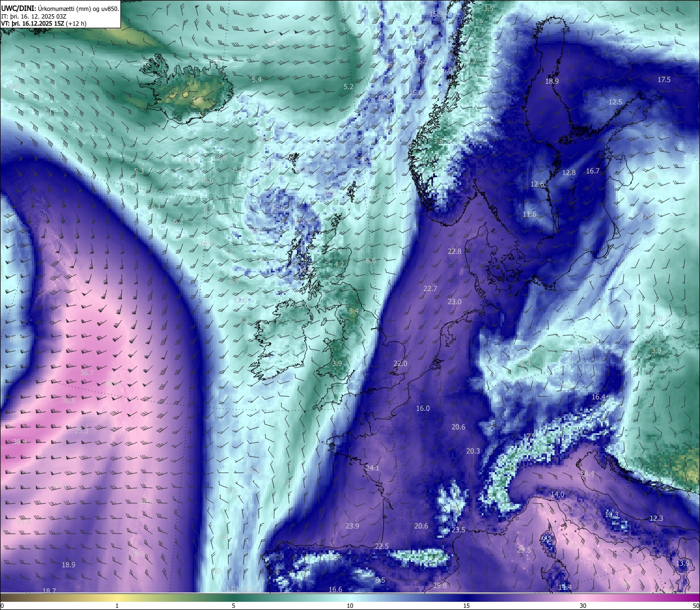The width and height of the screenshot is (700, 610).
Task: Click the value "22.5" near northern Spain
Action: [x=382, y=546]
